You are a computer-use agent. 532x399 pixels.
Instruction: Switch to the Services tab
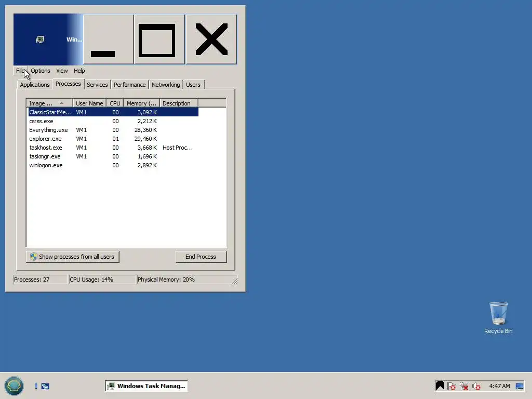(x=97, y=85)
